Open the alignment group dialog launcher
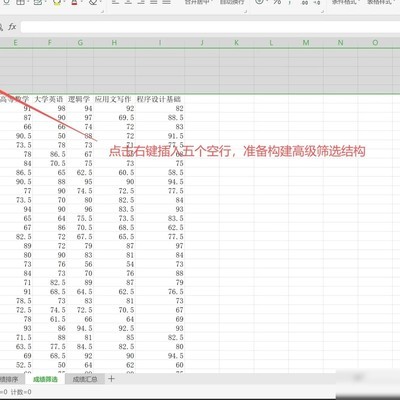 point(246,11)
